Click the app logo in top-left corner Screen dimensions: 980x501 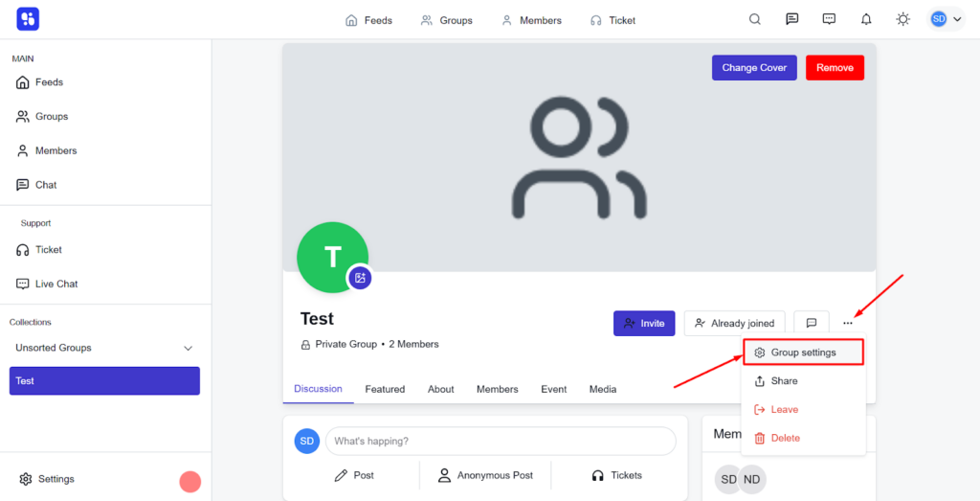pyautogui.click(x=28, y=19)
